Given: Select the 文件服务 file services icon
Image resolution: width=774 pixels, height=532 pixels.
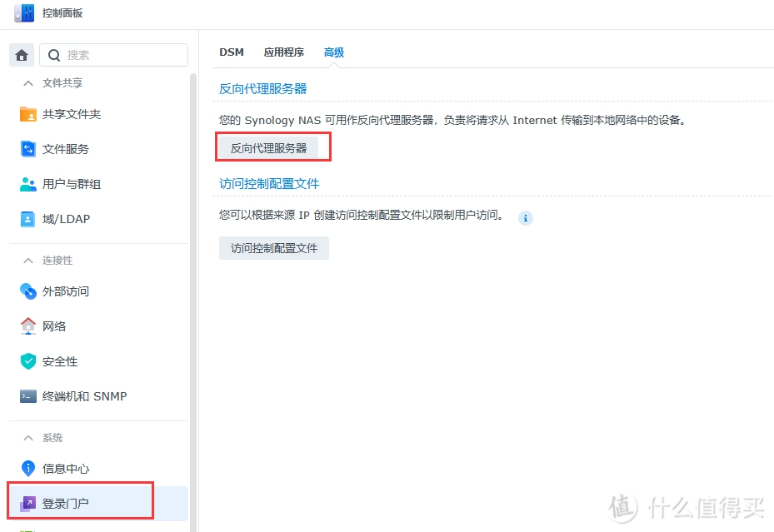Looking at the screenshot, I should (28, 149).
